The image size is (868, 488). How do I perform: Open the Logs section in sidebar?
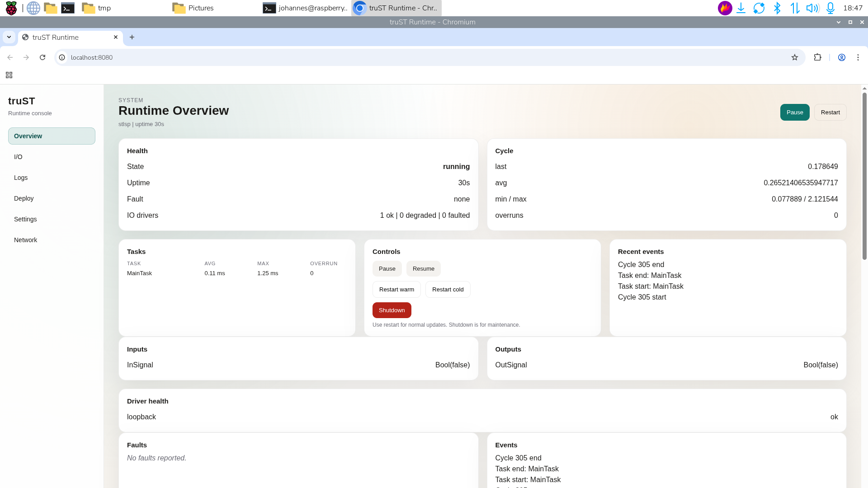click(x=21, y=178)
